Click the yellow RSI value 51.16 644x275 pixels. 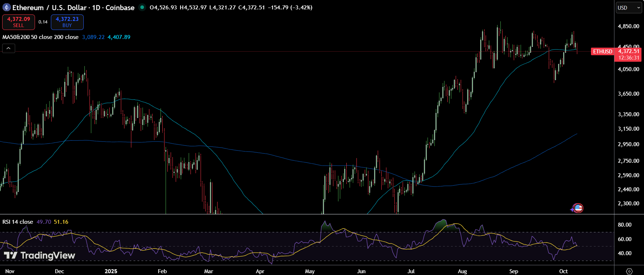(61, 222)
